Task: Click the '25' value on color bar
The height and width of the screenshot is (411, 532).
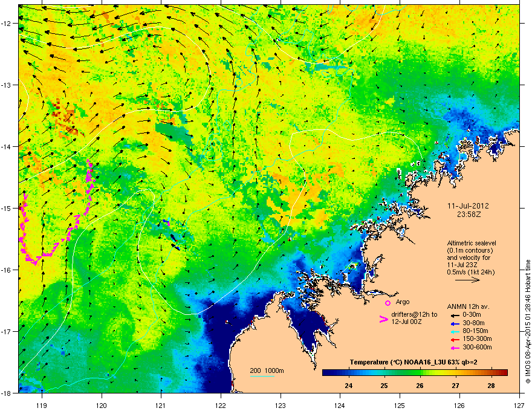Action: click(x=384, y=386)
